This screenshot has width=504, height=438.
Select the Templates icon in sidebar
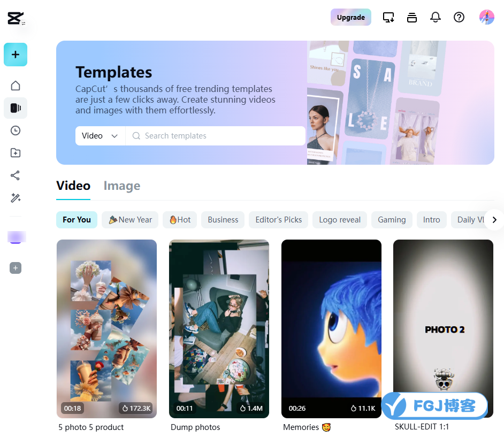pyautogui.click(x=16, y=108)
